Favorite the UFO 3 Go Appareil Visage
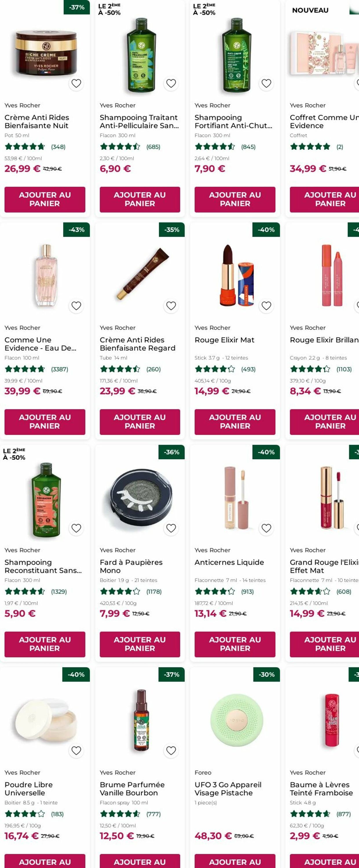This screenshot has height=868, width=359. pos(266,750)
